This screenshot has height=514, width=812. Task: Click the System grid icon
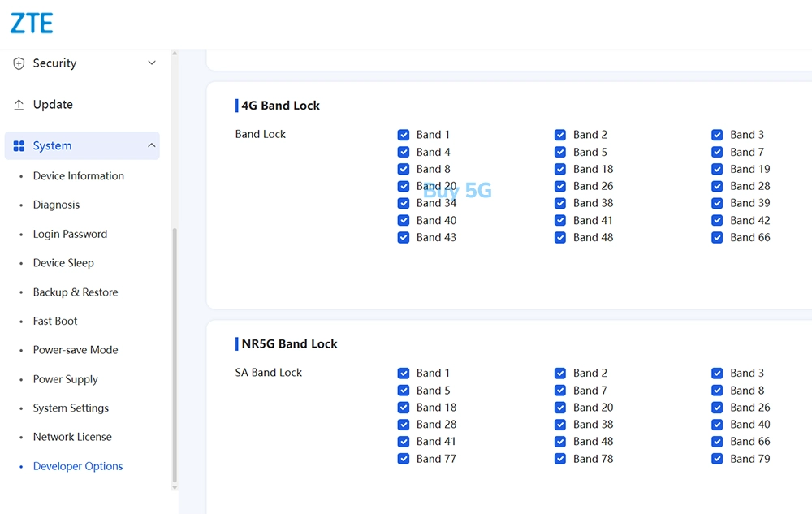coord(19,146)
